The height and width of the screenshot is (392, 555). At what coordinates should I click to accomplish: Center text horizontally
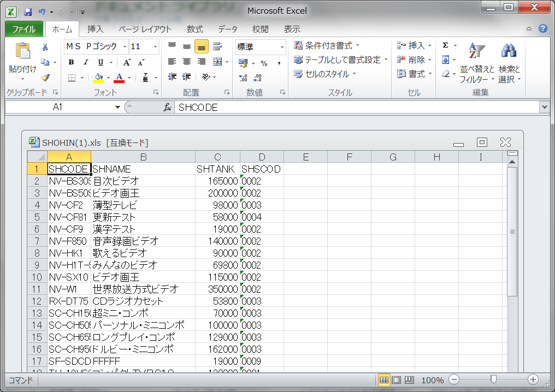pyautogui.click(x=187, y=62)
